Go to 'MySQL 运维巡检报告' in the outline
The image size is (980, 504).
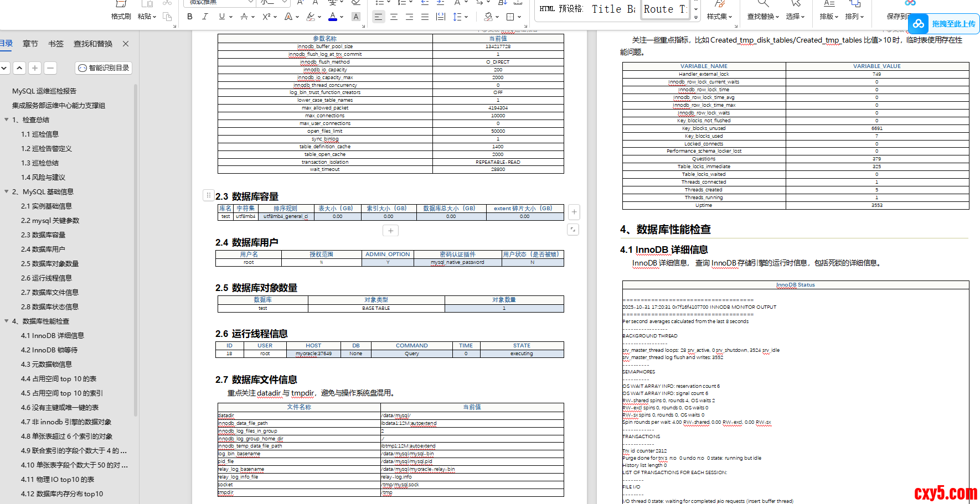tap(44, 91)
